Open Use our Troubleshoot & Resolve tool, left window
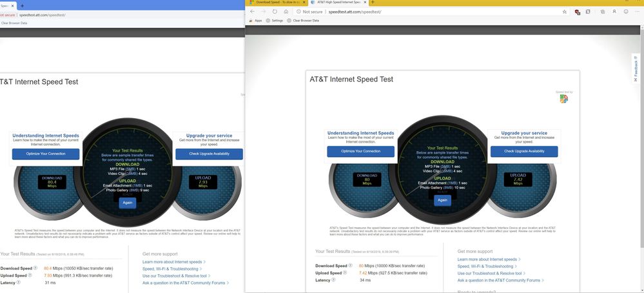Screen dimensions: 644x293 (176, 276)
